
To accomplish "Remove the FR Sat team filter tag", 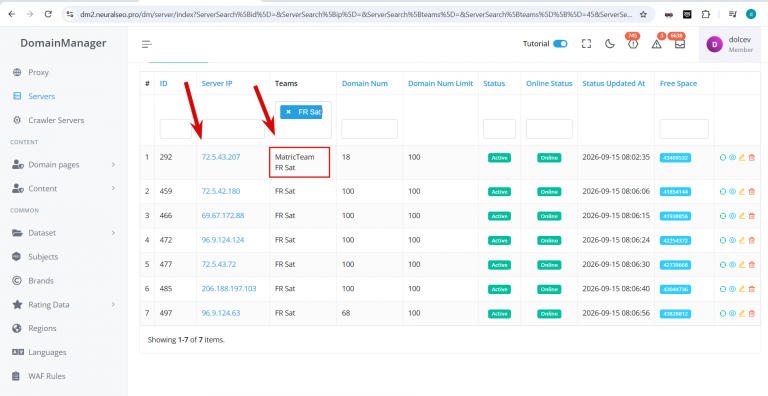I will coord(288,112).
